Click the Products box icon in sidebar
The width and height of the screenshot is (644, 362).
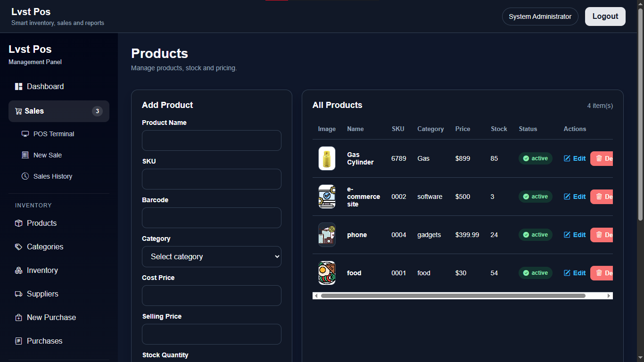point(19,223)
